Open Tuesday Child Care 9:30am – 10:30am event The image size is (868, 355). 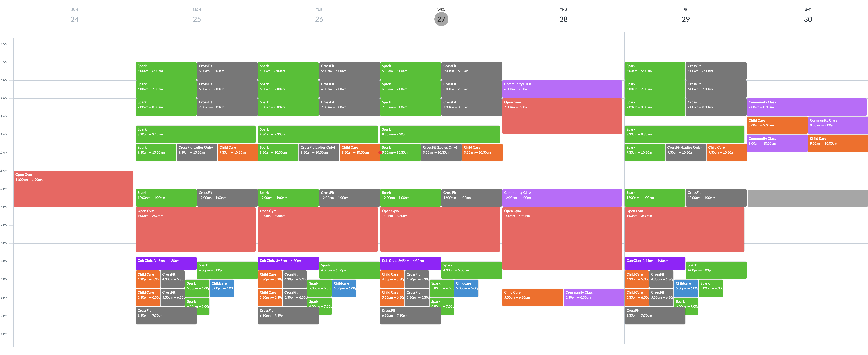(360, 152)
